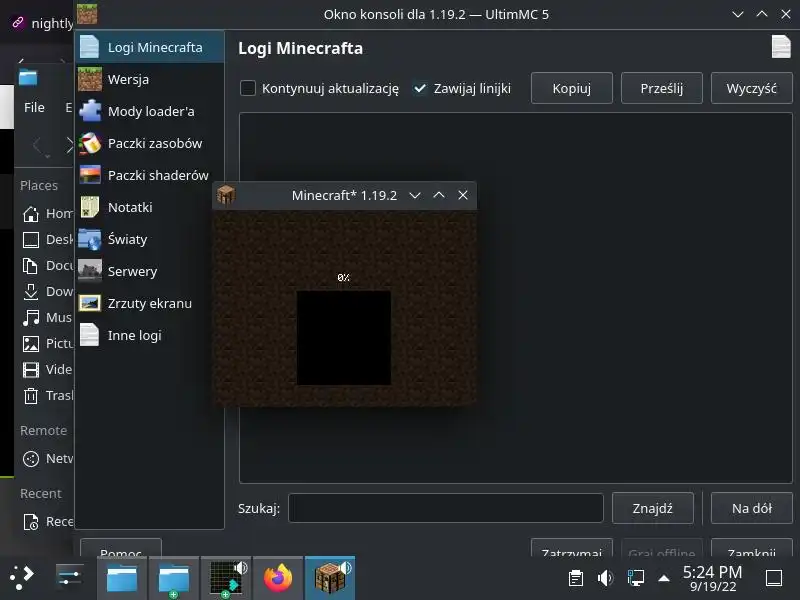
Task: Click UltimMC grass block title bar icon
Action: tap(87, 14)
